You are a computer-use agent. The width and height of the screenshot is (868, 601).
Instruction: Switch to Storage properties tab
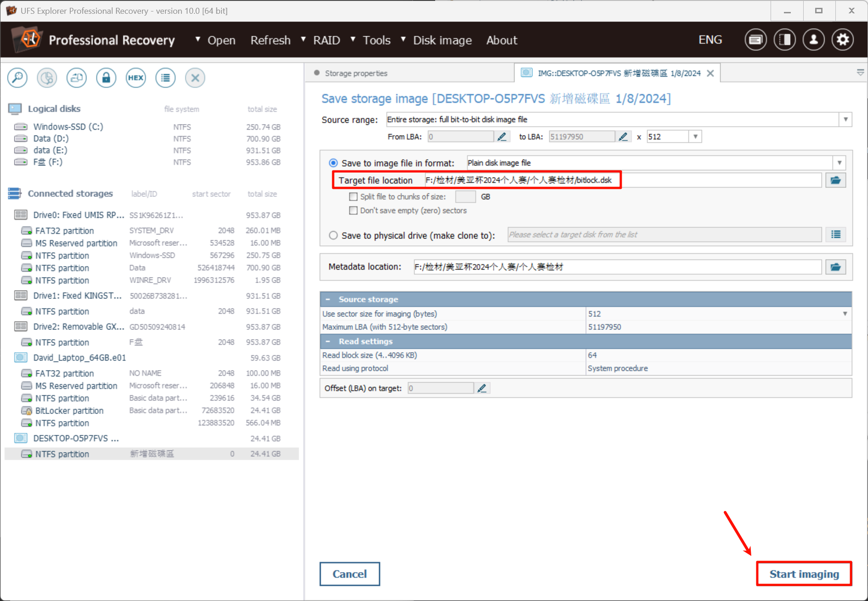(x=356, y=74)
